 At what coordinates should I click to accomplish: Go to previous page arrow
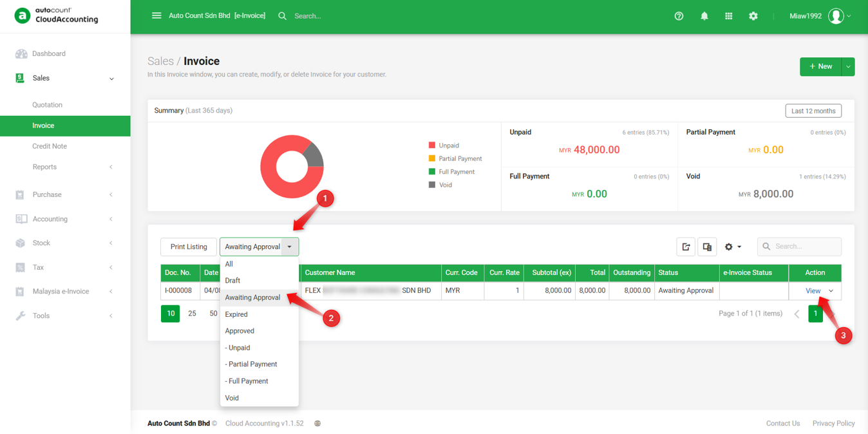coord(797,314)
